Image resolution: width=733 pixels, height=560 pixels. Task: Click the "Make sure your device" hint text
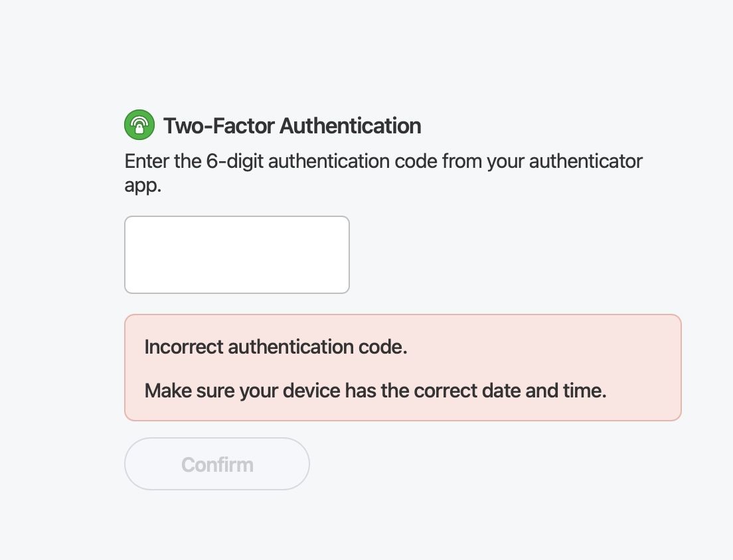pos(375,390)
